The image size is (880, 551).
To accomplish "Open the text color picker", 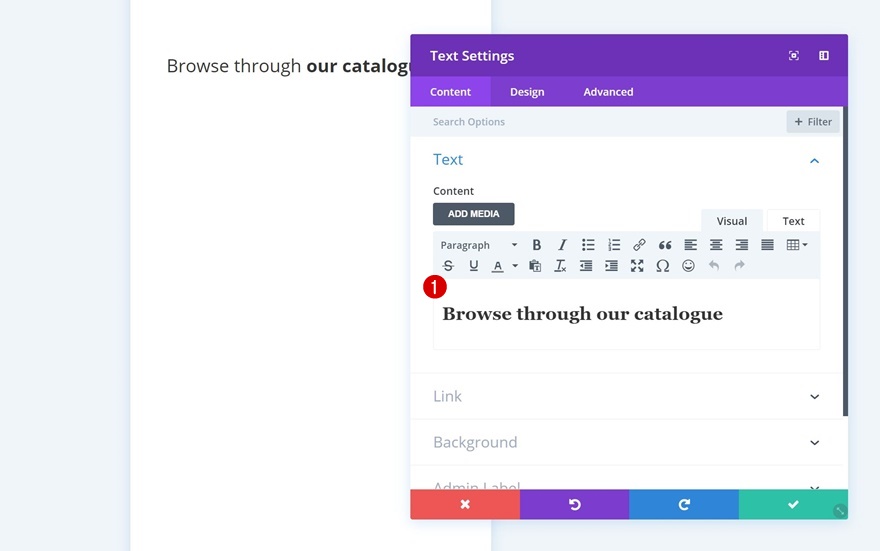I will point(498,266).
